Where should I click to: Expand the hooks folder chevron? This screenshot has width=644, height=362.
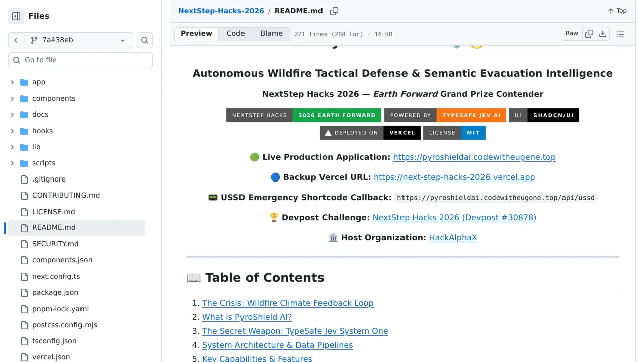(12, 131)
